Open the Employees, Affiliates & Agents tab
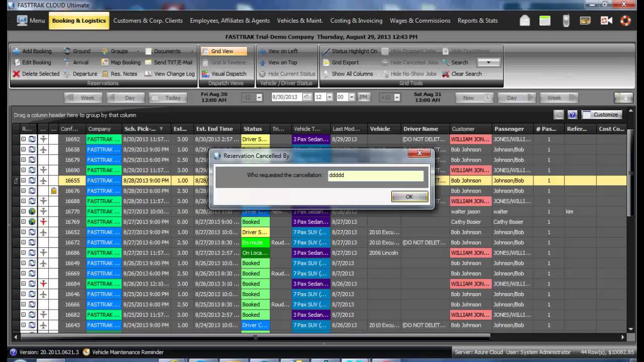The image size is (644, 362). [230, 21]
